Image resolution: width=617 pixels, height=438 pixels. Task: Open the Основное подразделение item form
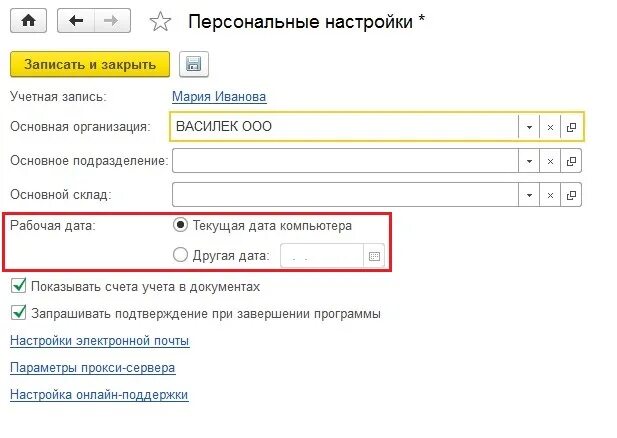pos(571,161)
